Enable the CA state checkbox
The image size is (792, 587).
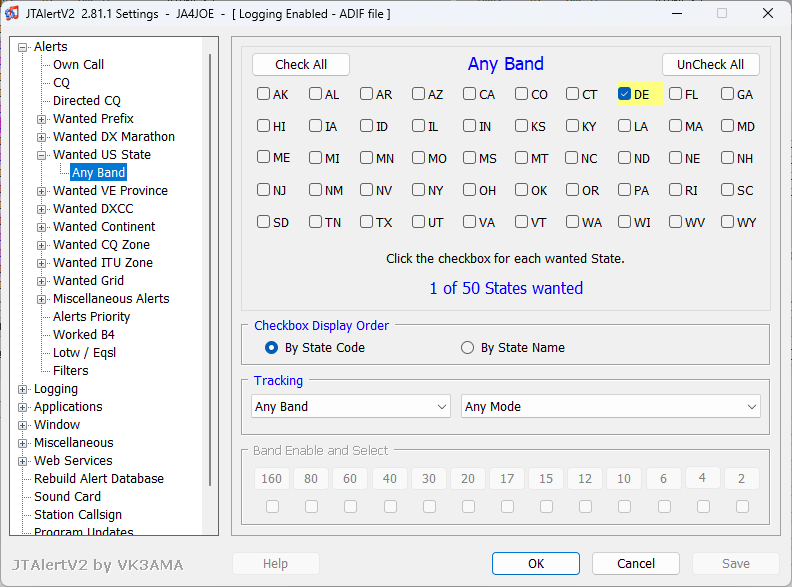click(469, 95)
